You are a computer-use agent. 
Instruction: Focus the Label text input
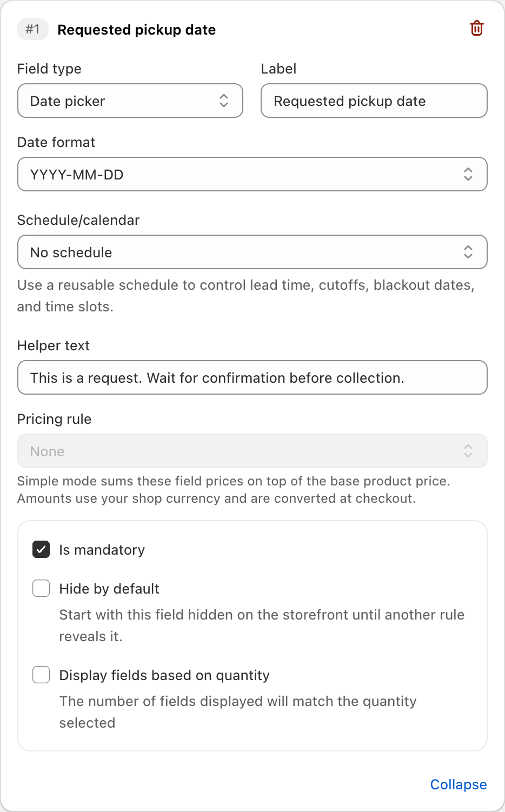[x=374, y=101]
